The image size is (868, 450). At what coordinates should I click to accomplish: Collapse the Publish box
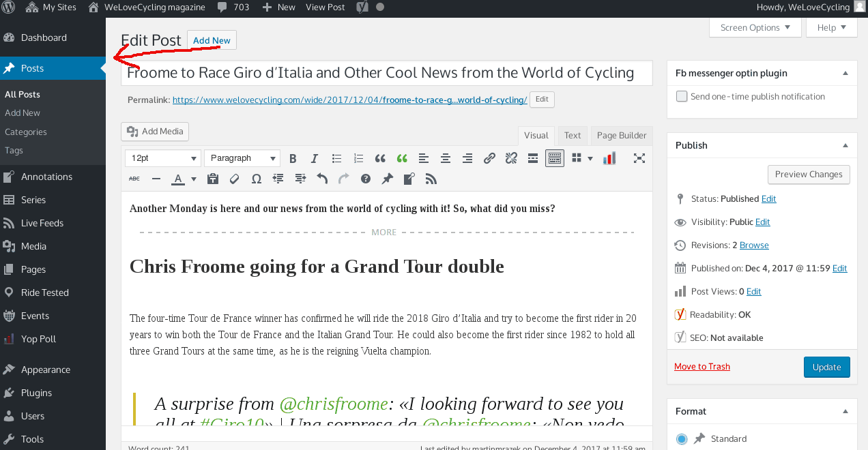tap(845, 145)
